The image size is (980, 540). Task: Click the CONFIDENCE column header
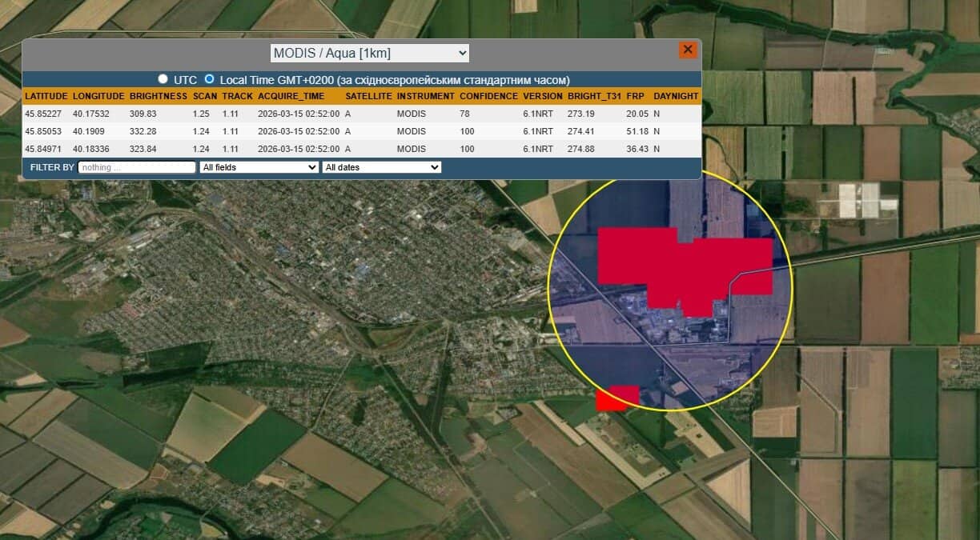tap(488, 96)
